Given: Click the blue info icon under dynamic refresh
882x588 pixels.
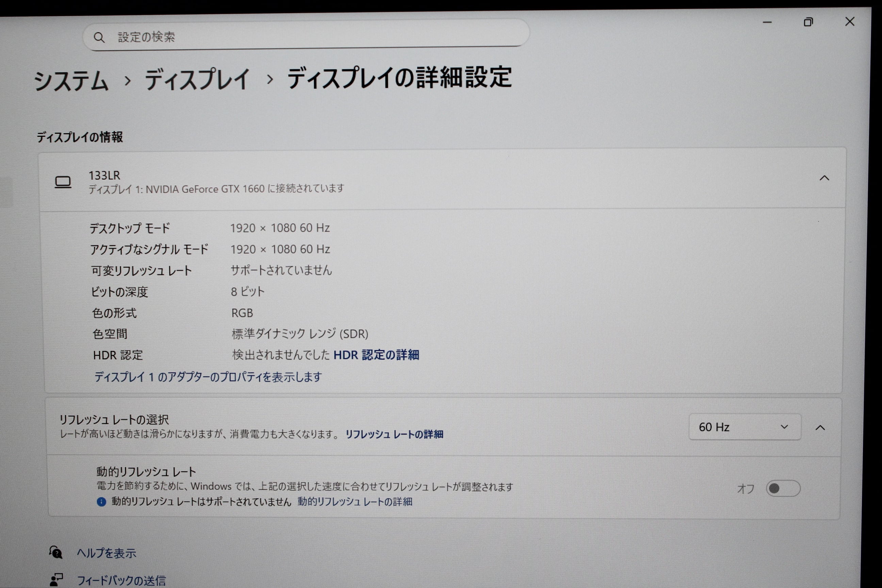Looking at the screenshot, I should point(101,502).
